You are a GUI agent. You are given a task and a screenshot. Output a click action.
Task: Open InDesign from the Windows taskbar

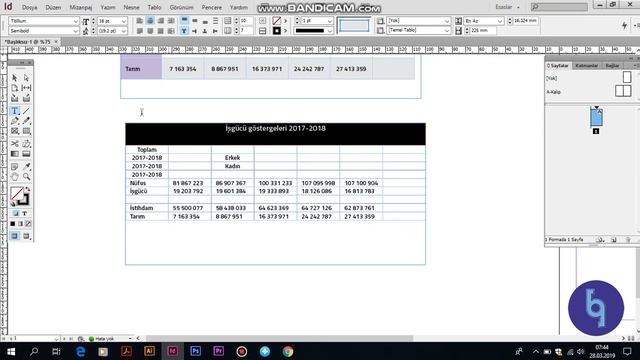click(172, 351)
